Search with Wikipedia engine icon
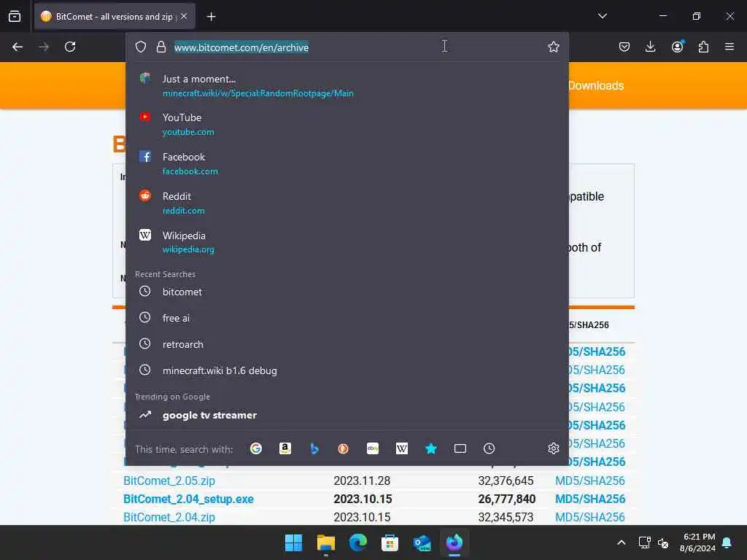Viewport: 747px width, 560px height. click(x=402, y=448)
